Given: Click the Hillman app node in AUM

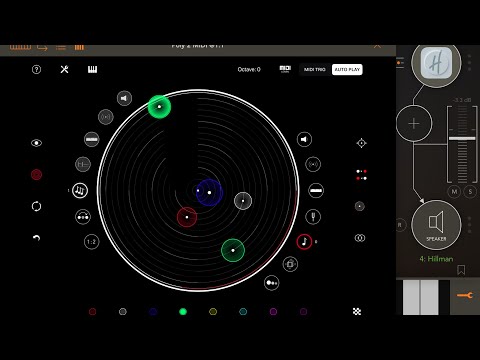Looking at the screenshot, I should click(x=436, y=63).
